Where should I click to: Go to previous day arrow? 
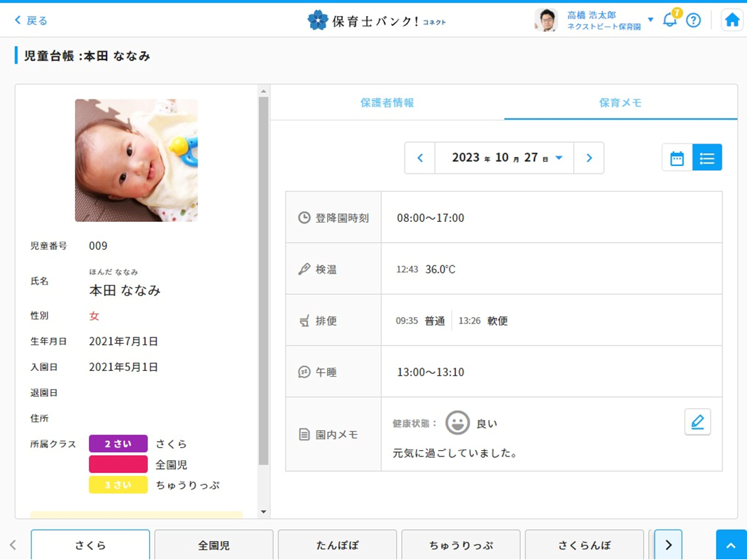click(x=420, y=158)
